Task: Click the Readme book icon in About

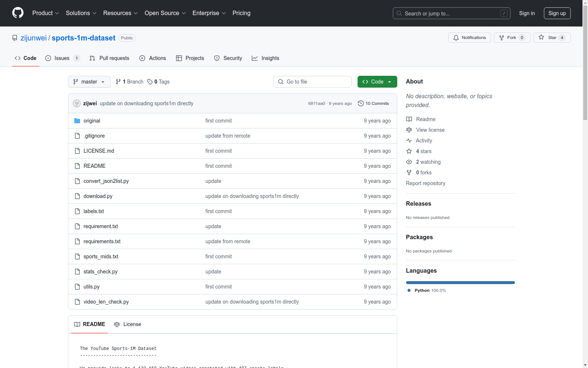Action: [x=409, y=119]
